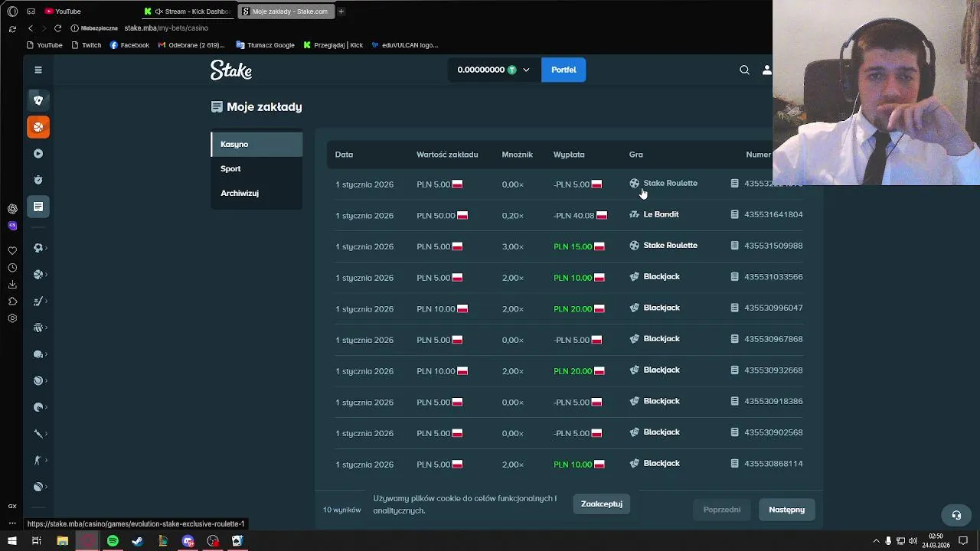Viewport: 980px width, 551px height.
Task: Open the user profile icon
Action: 766,70
